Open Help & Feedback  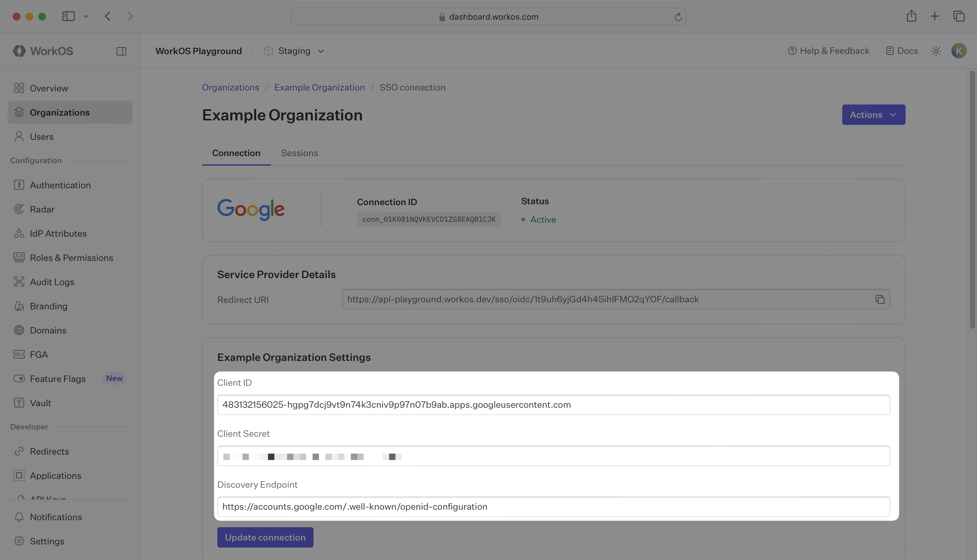pos(828,50)
